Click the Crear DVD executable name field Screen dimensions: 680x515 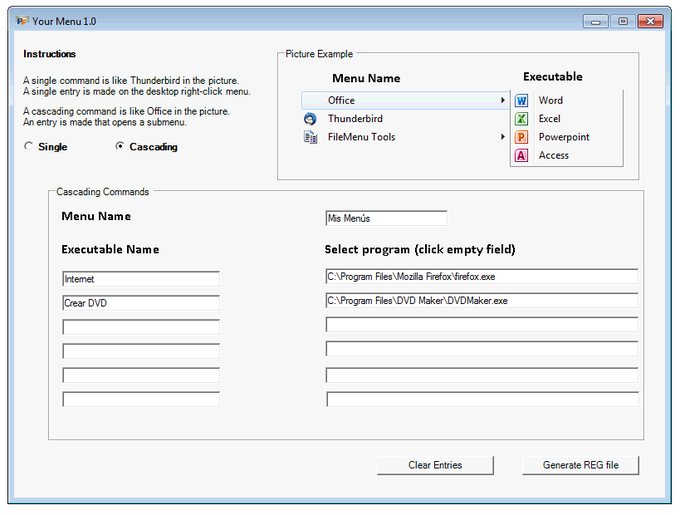[x=141, y=303]
